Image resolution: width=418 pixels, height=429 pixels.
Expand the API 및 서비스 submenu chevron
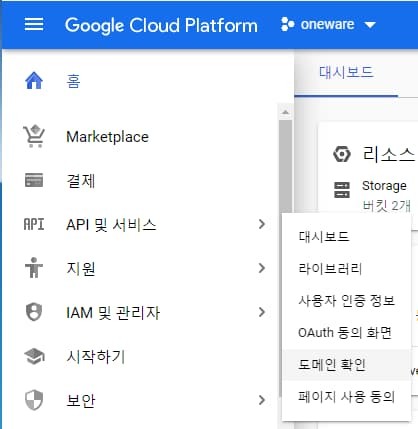click(x=262, y=224)
